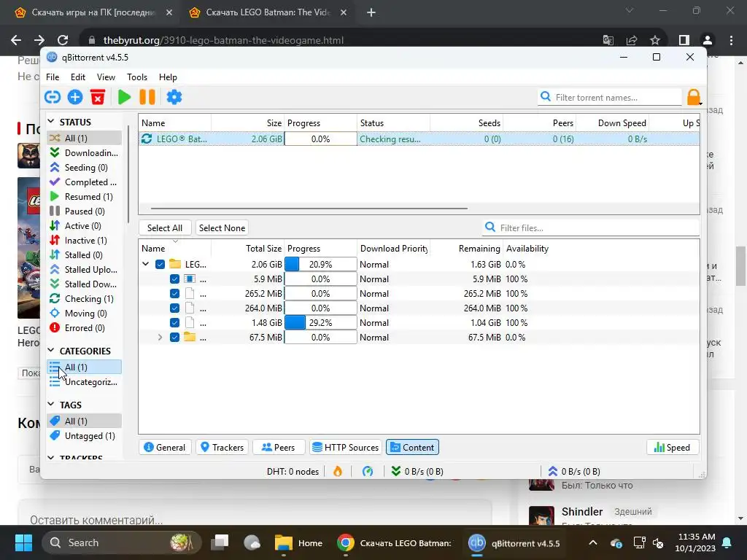Click the Add Torrent Link toolbar icon

pos(53,97)
